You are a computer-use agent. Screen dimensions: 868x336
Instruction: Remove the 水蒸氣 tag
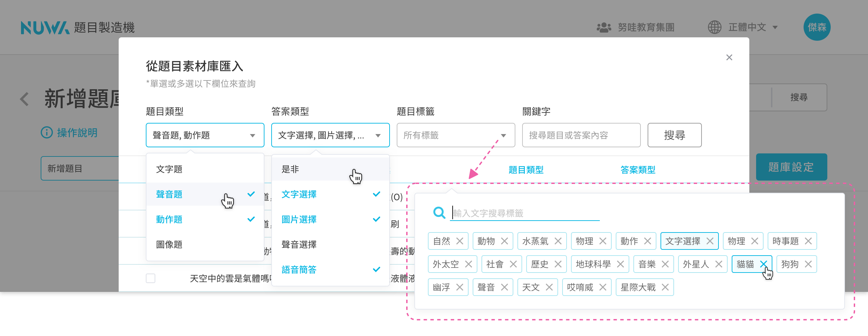click(x=558, y=241)
